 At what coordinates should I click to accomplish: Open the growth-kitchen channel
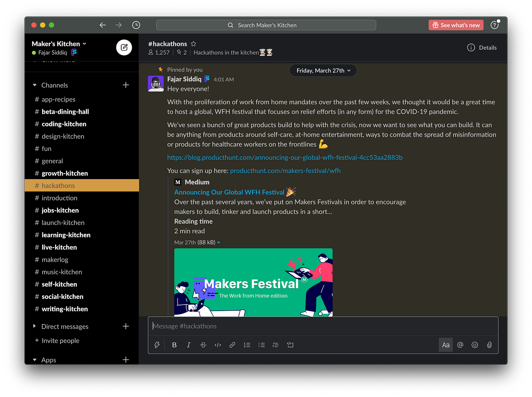(82, 173)
